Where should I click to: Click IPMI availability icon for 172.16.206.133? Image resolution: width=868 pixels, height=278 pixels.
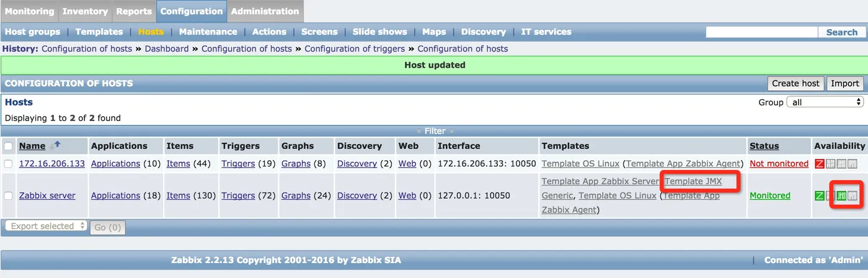[x=852, y=164]
